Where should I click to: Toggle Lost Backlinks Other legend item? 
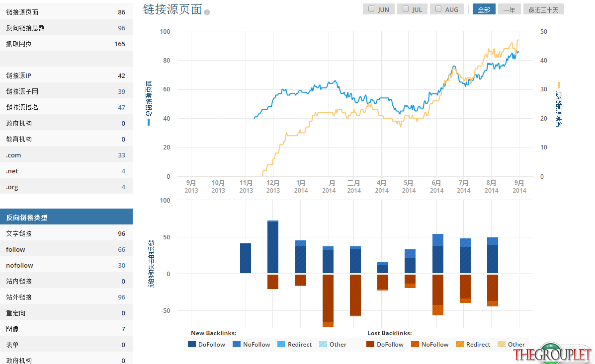(511, 344)
